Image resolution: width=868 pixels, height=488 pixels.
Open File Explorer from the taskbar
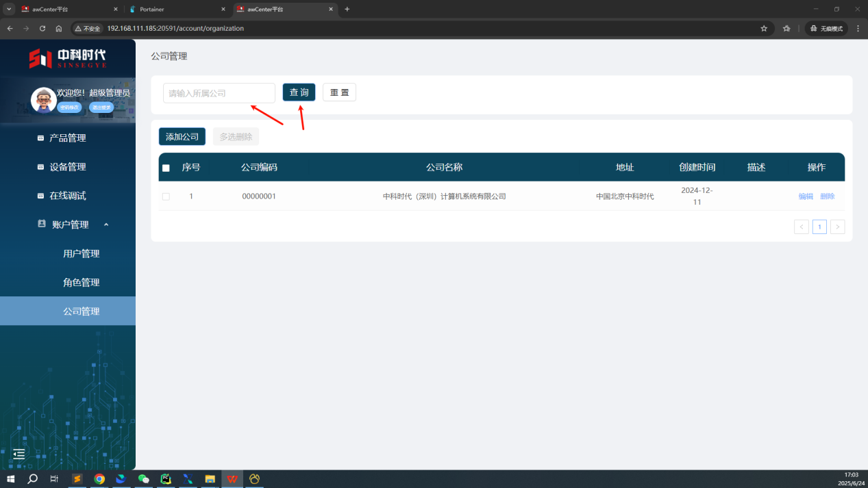pyautogui.click(x=210, y=479)
